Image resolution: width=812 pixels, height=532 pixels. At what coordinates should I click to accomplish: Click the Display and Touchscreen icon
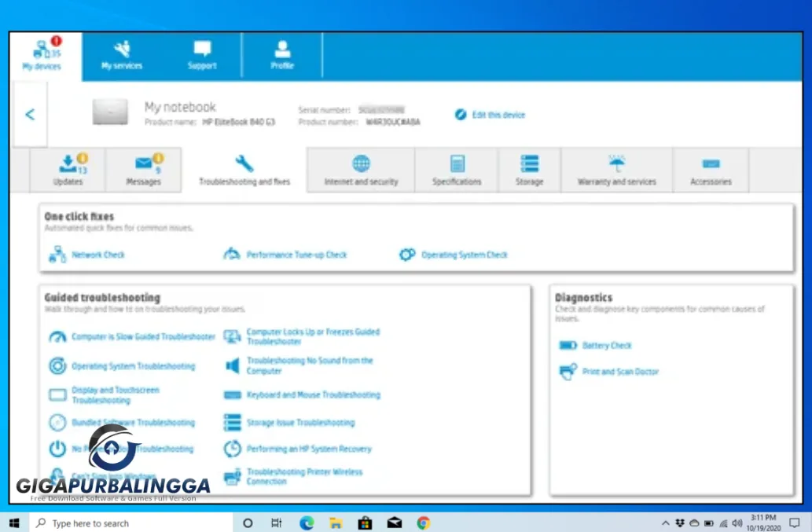point(57,395)
